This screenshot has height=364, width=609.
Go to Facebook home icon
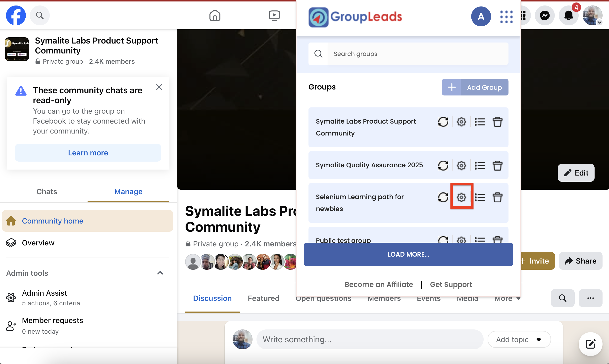pos(215,15)
